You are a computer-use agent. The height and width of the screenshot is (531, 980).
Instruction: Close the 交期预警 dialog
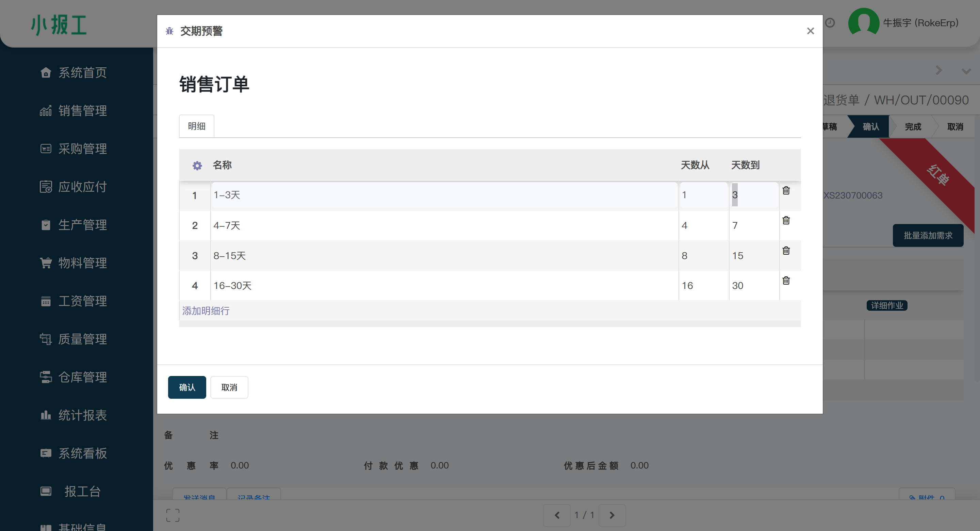point(810,31)
